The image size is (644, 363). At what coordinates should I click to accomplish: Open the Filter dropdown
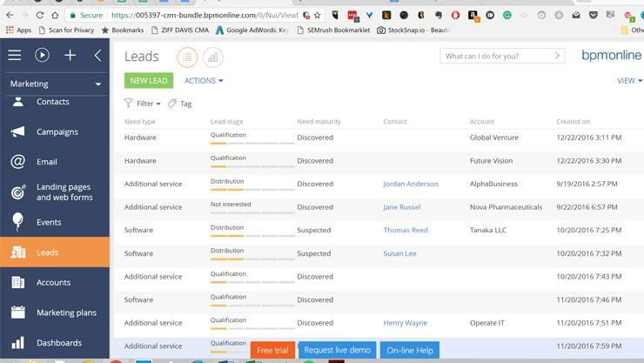(143, 104)
